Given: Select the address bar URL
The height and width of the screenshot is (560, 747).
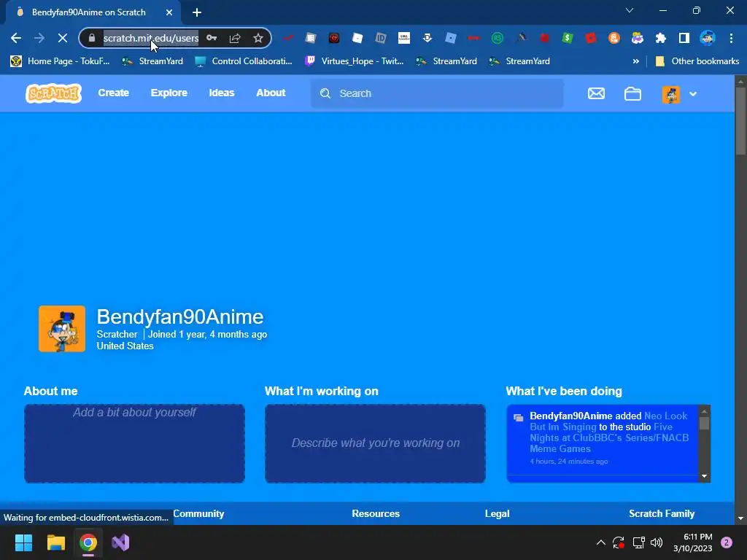Looking at the screenshot, I should pyautogui.click(x=150, y=38).
